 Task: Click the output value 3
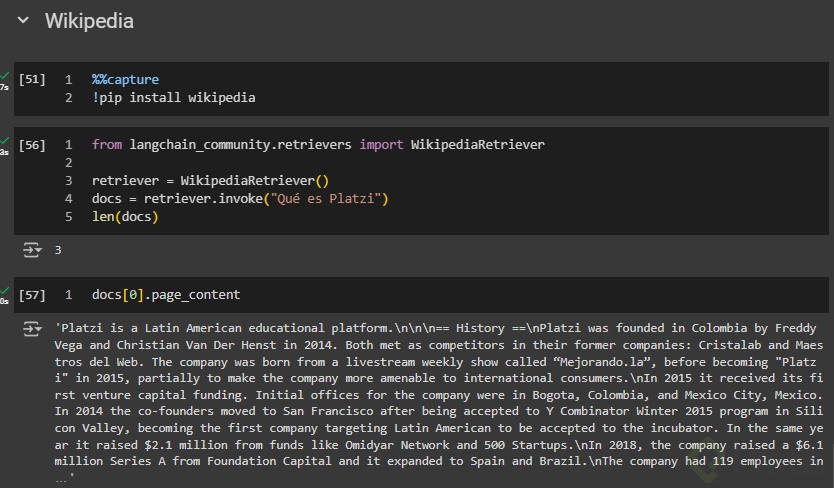(x=58, y=250)
